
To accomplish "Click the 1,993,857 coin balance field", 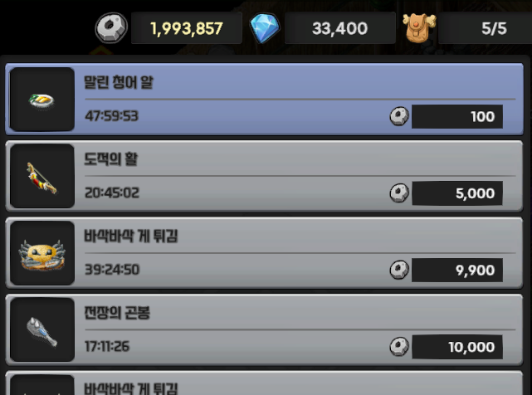I will point(187,28).
